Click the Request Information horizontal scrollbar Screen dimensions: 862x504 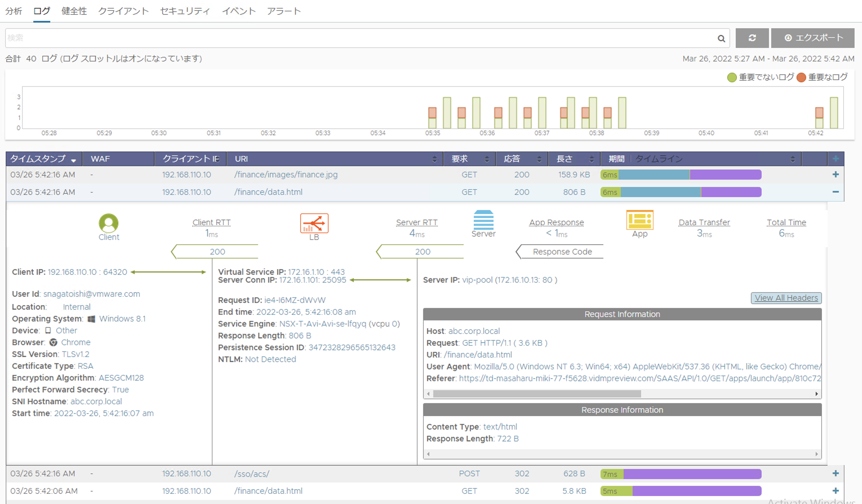(536, 394)
